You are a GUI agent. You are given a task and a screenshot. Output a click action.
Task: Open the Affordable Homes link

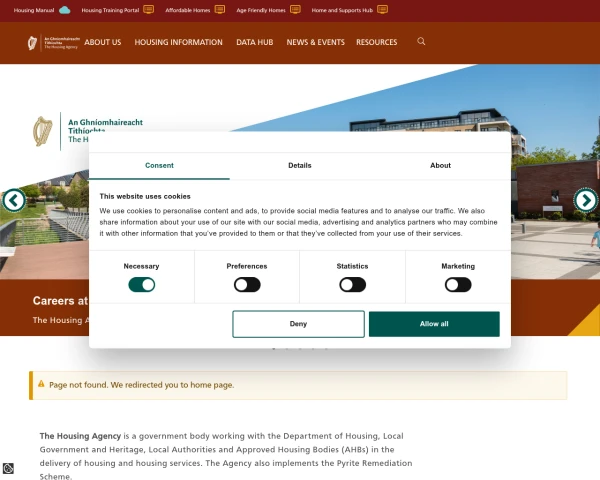[x=188, y=10]
